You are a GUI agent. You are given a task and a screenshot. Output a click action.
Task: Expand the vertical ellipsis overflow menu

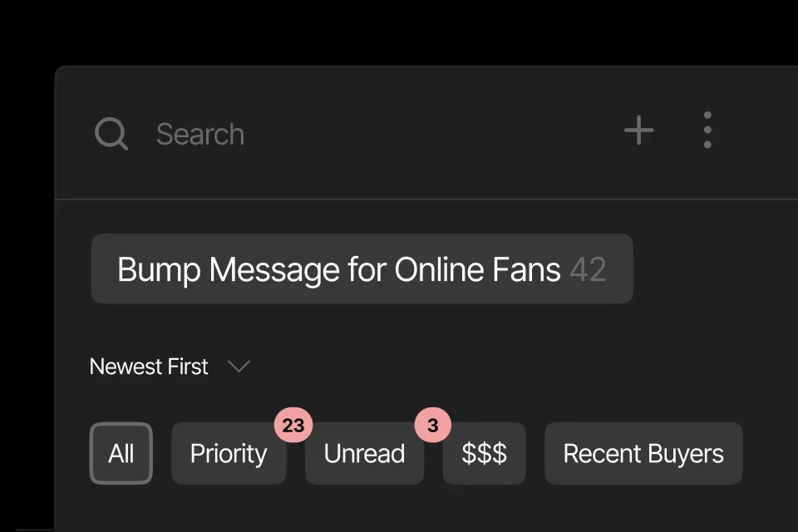(x=707, y=130)
